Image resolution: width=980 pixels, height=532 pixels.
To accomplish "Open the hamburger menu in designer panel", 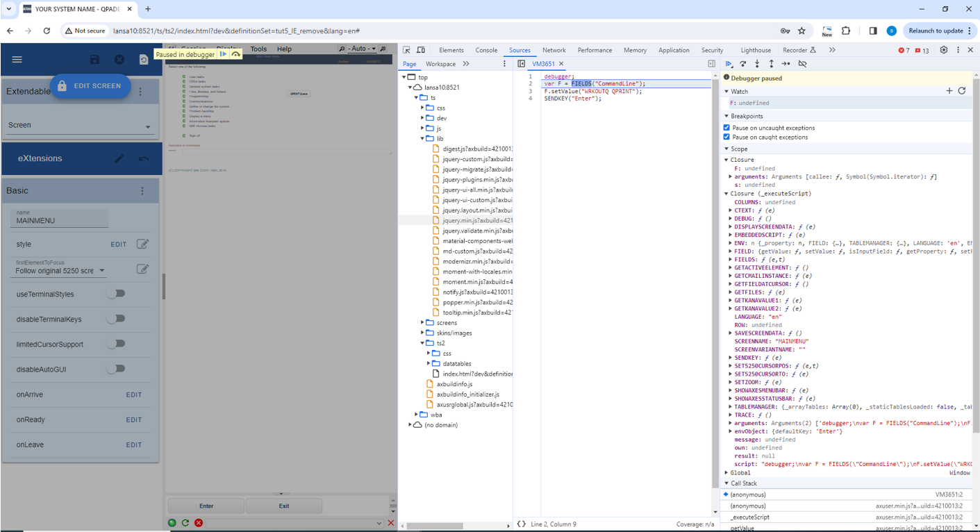I will click(17, 60).
